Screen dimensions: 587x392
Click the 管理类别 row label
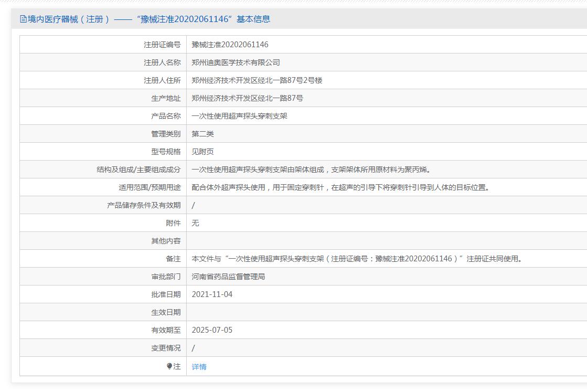click(x=166, y=134)
